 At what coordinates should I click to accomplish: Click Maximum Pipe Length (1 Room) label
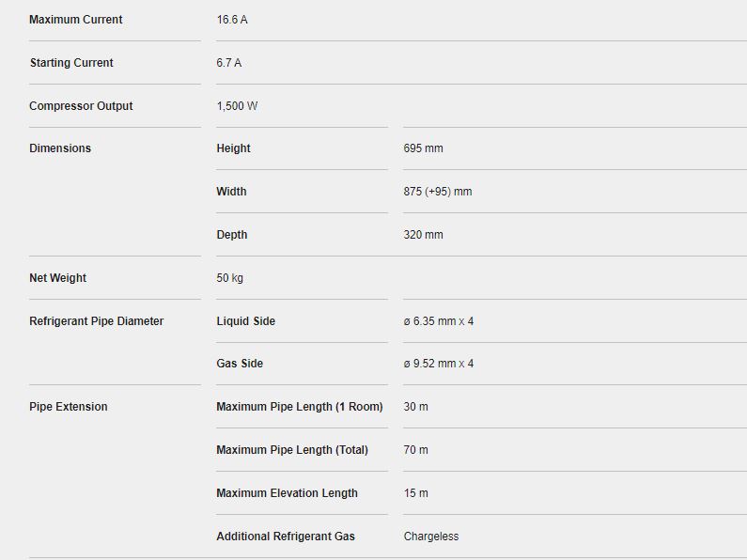click(300, 407)
